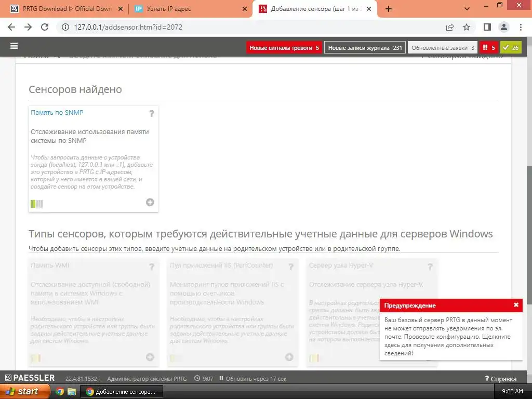Toggle the browser side panel icon
Screen dimensions: 532x399
pos(487,27)
